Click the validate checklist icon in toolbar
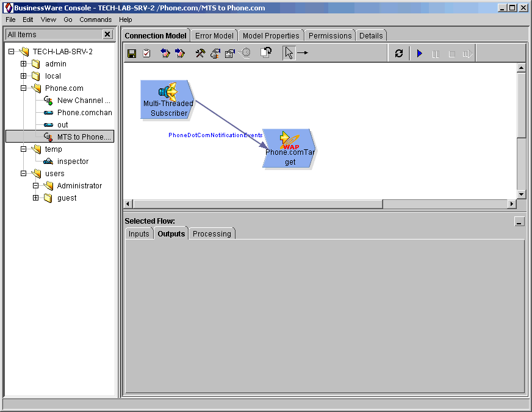 146,54
